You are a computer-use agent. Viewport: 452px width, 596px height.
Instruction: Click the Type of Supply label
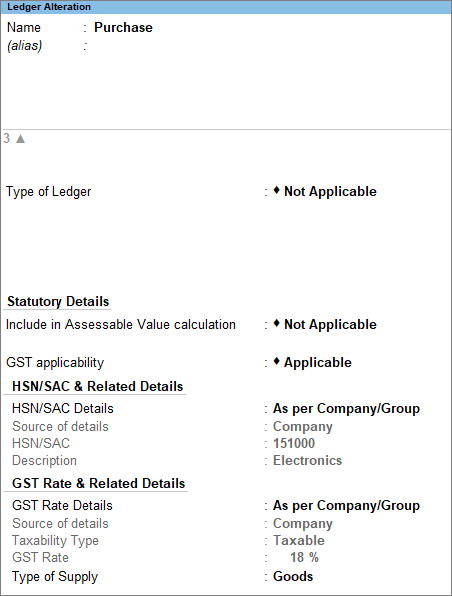pos(55,577)
